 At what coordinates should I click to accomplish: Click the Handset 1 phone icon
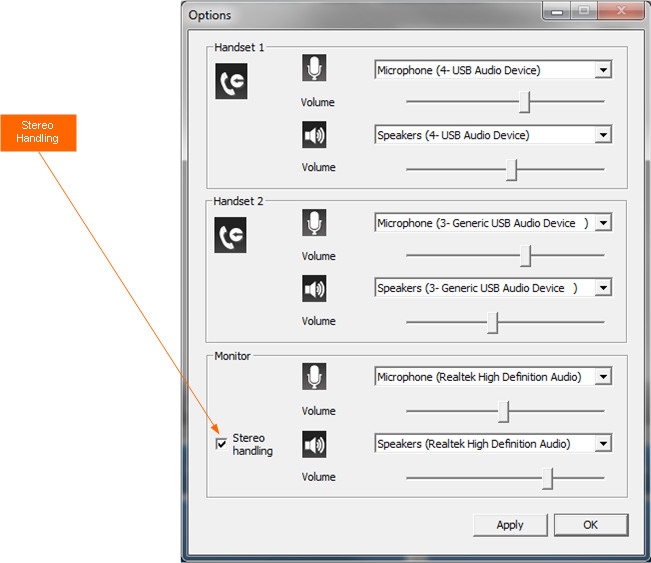coord(231,81)
